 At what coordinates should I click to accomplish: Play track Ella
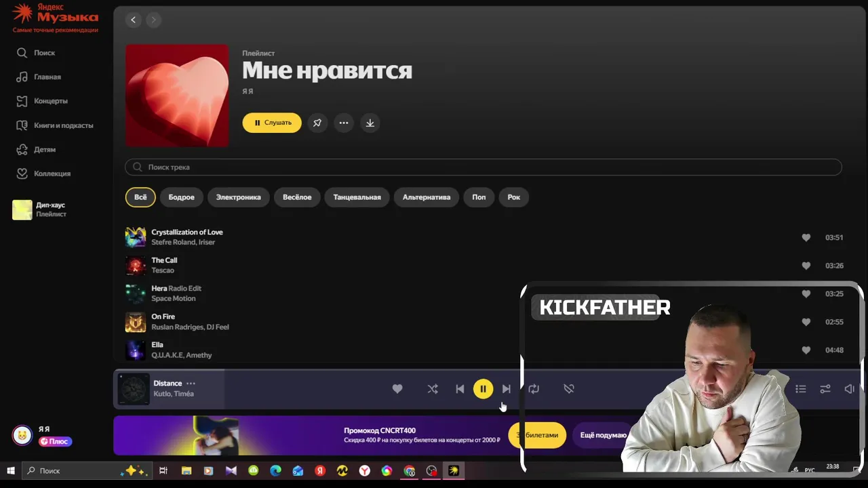click(157, 345)
